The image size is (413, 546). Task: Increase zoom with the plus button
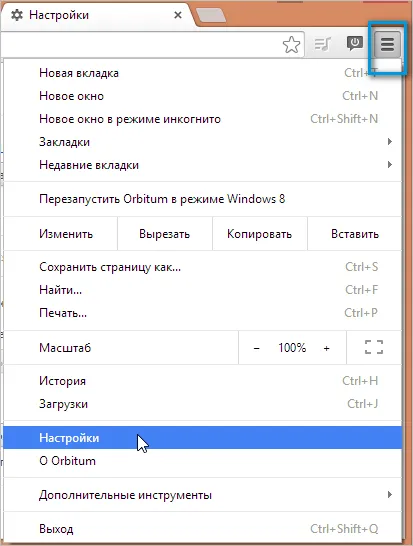(x=327, y=348)
